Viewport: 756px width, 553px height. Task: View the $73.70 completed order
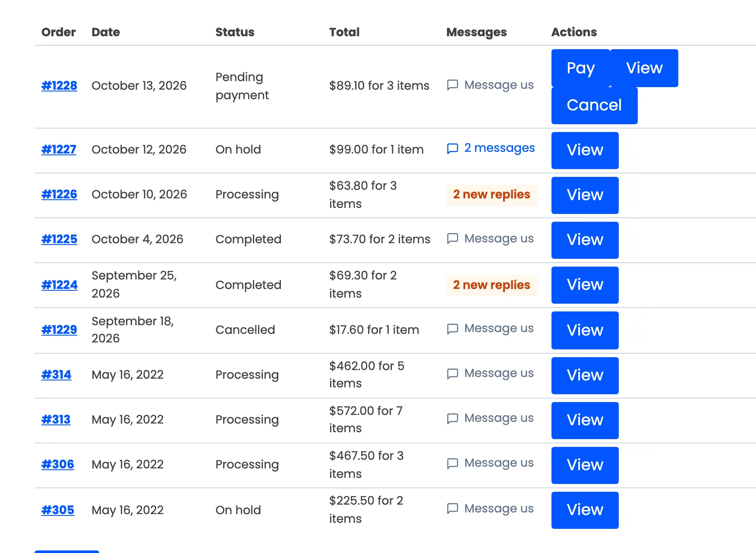(585, 240)
